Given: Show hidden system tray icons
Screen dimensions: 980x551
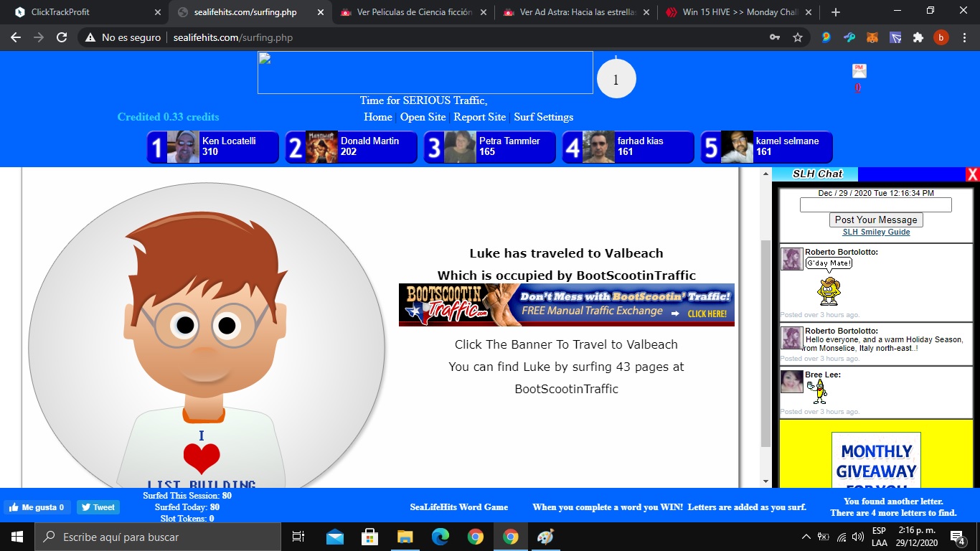Looking at the screenshot, I should pos(806,537).
